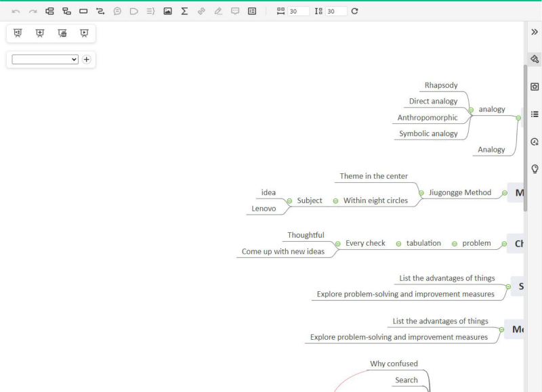Collapse the analogy branch node

pyautogui.click(x=471, y=110)
